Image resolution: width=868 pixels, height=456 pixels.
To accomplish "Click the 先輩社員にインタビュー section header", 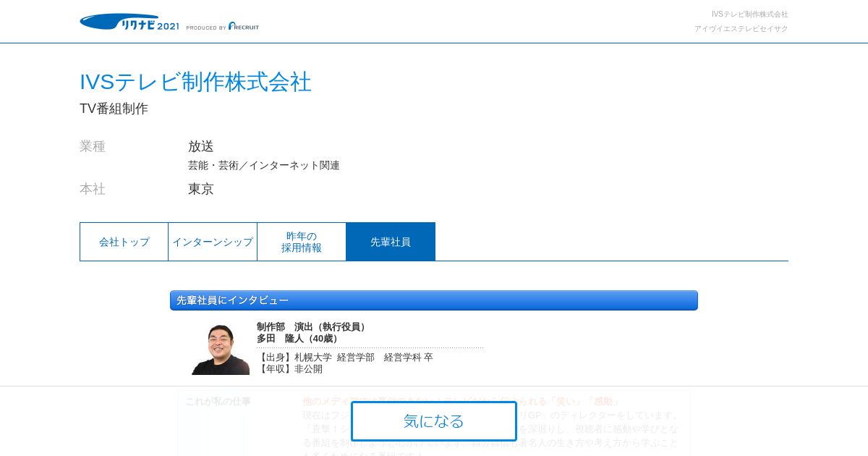I will click(434, 300).
